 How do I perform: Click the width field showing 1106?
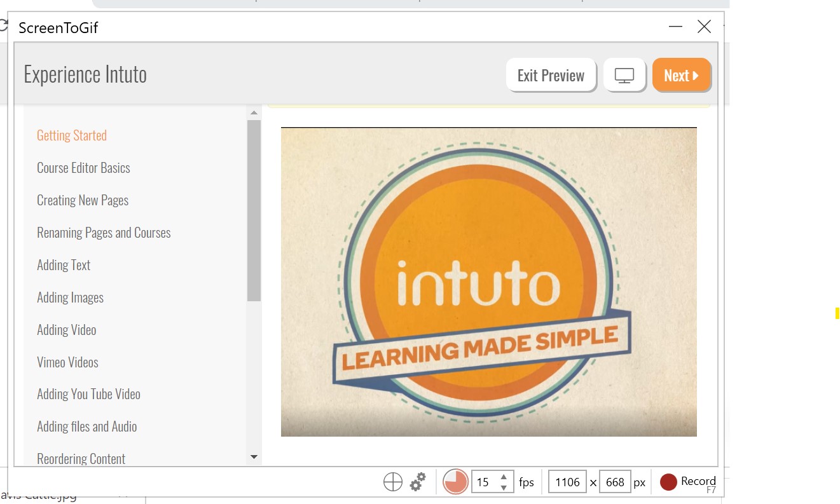click(x=567, y=482)
